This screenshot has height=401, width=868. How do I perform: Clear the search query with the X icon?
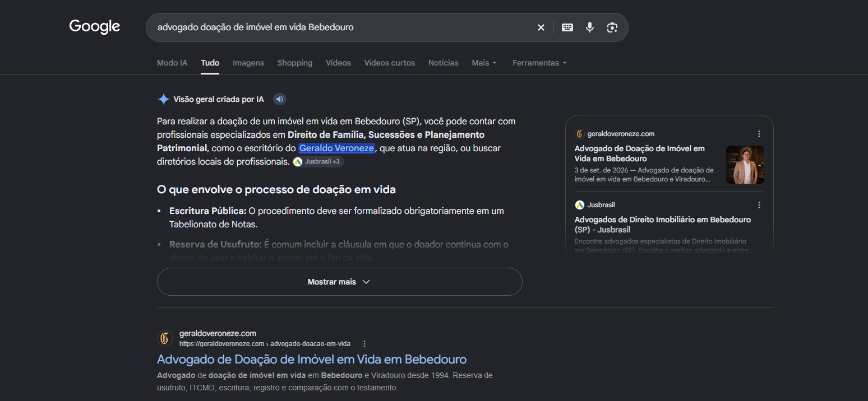(541, 27)
